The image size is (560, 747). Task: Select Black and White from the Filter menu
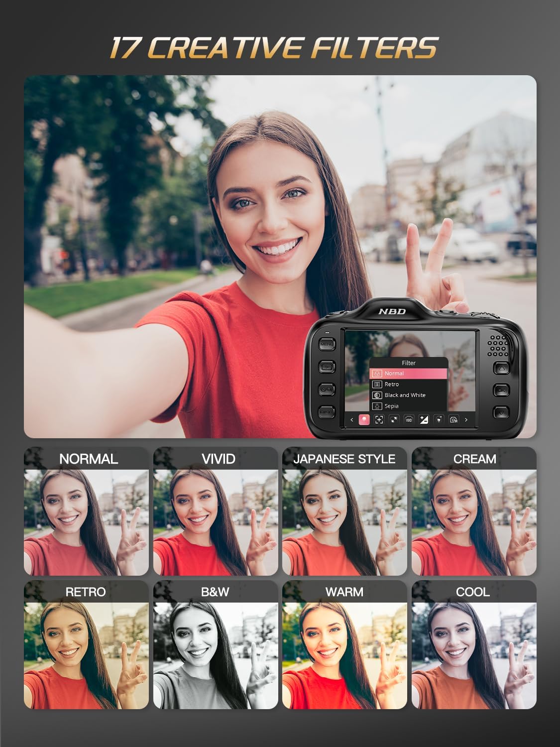click(x=405, y=395)
